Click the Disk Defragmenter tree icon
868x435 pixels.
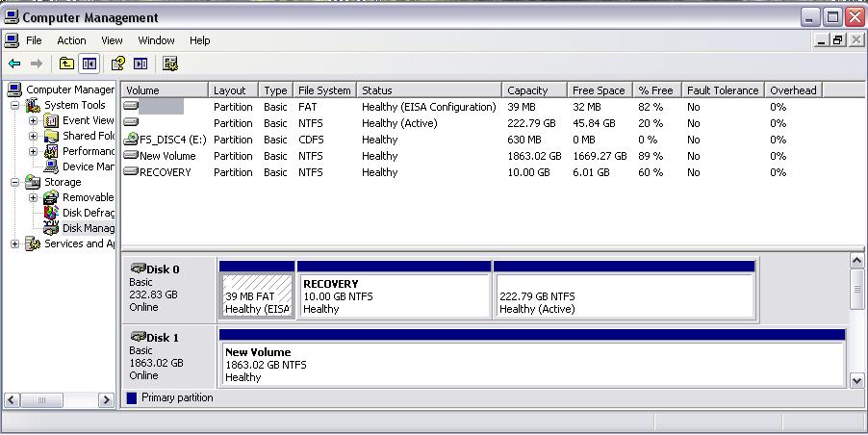pos(51,213)
